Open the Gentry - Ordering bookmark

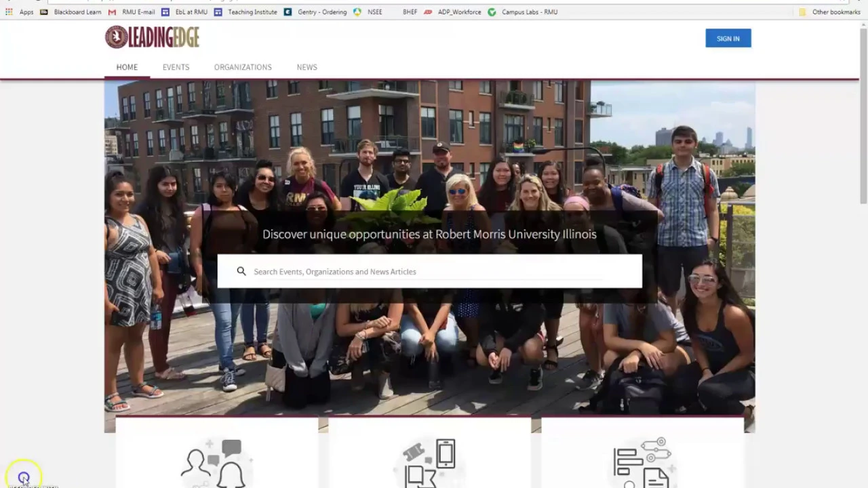click(315, 12)
